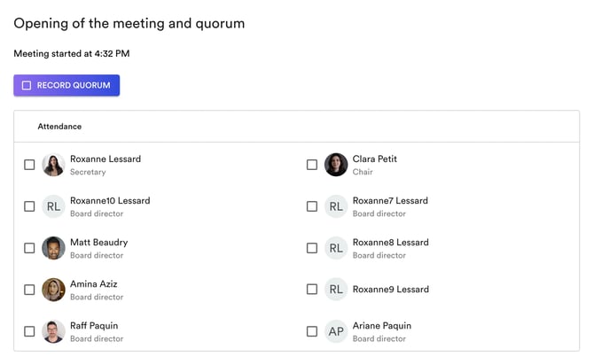
Task: Mark Clara Petit as present
Action: (x=312, y=165)
